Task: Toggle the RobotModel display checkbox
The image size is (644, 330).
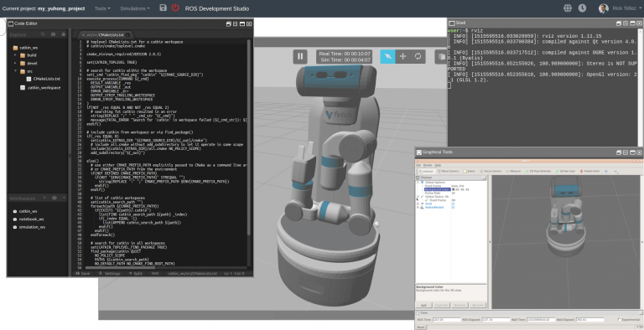Action: (x=453, y=207)
